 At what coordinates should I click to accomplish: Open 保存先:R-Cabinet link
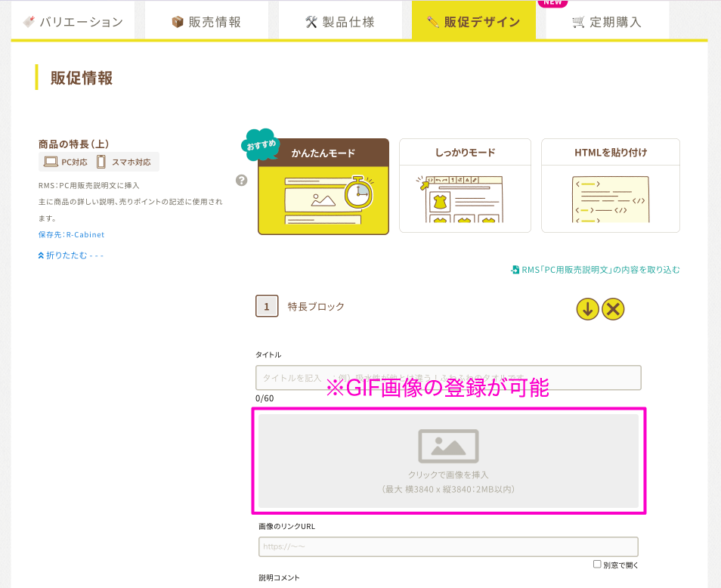[x=71, y=234]
